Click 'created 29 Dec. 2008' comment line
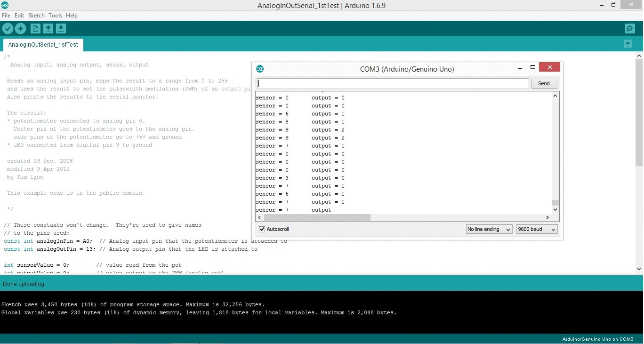 (40, 161)
